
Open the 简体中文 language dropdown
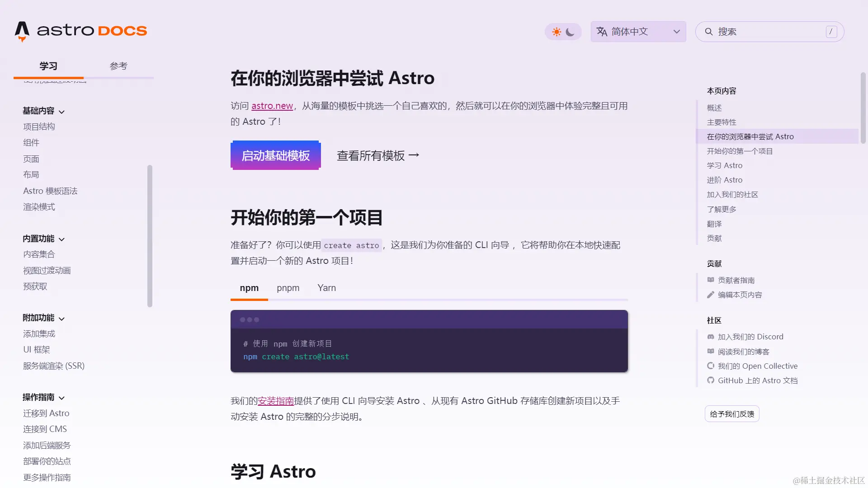point(638,32)
